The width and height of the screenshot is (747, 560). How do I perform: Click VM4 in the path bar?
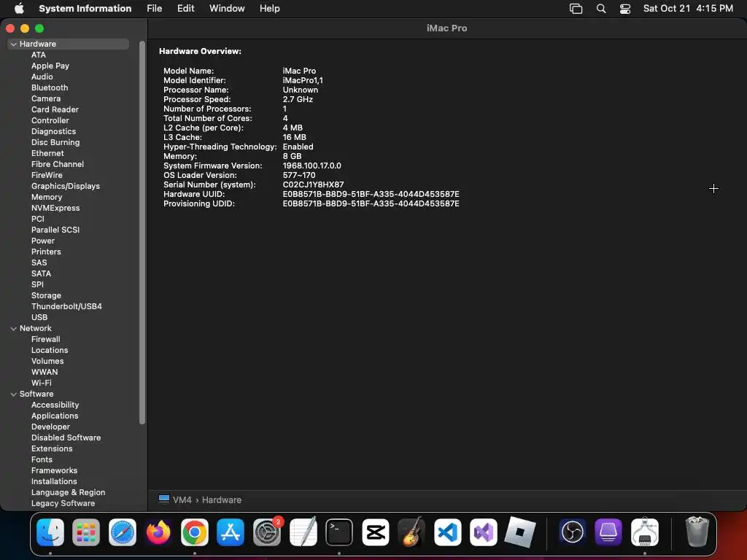tap(182, 500)
